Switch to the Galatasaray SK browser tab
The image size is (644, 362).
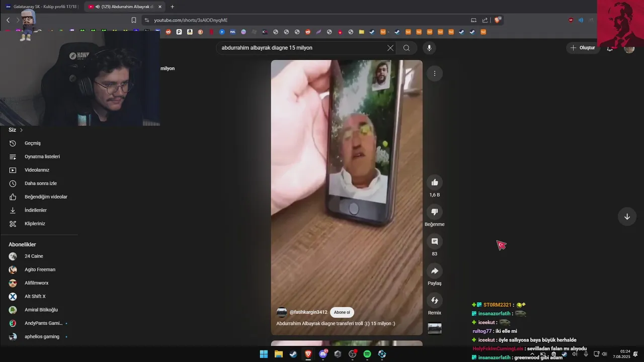pyautogui.click(x=41, y=7)
